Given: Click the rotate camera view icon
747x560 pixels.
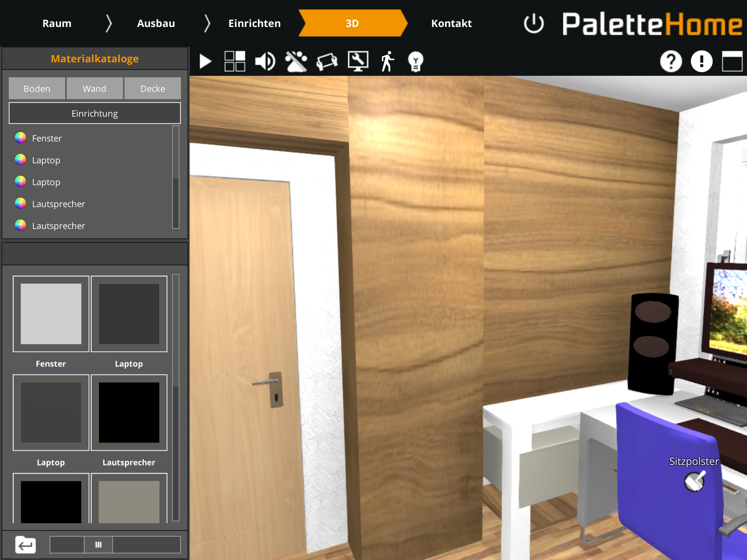Looking at the screenshot, I should click(327, 61).
